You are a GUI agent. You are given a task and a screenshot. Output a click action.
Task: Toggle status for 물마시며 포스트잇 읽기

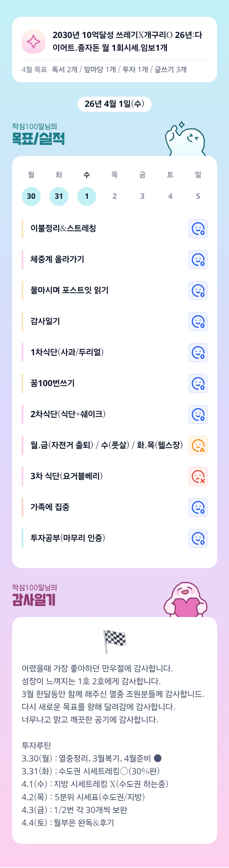[198, 290]
